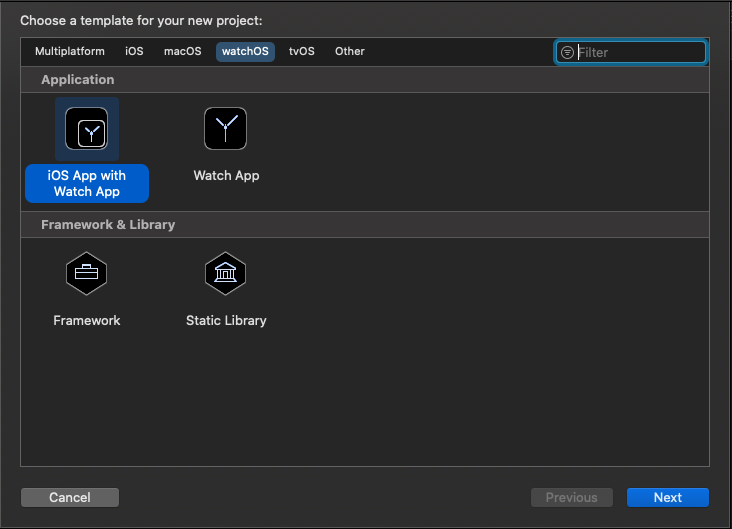The width and height of the screenshot is (732, 529).
Task: Switch to the Multiplatform tab
Action: (x=70, y=51)
